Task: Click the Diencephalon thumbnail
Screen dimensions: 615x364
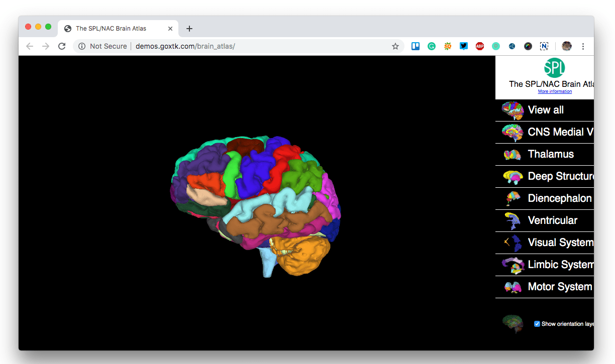Action: [512, 199]
